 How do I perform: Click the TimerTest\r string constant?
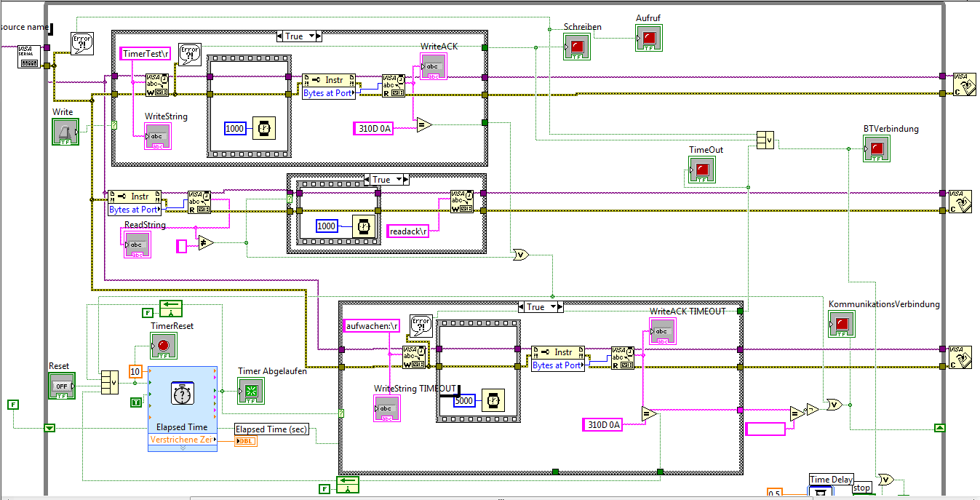tap(146, 53)
